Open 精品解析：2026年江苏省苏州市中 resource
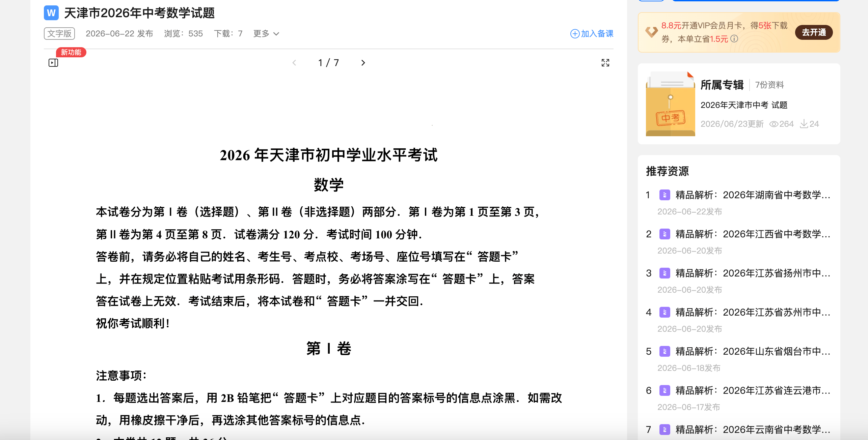 coord(753,312)
